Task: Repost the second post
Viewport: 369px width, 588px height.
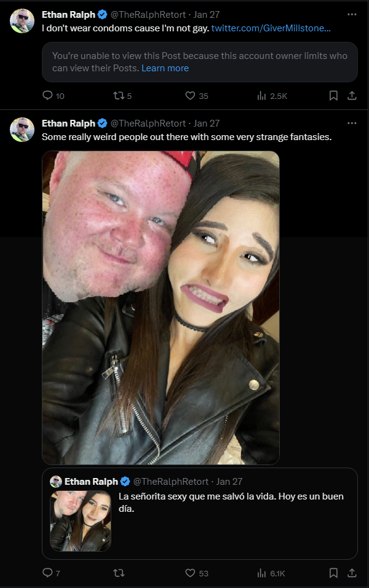Action: pyautogui.click(x=119, y=573)
